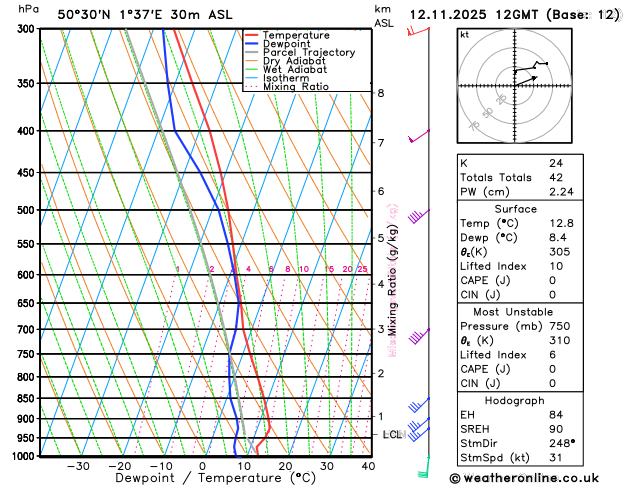Image resolution: width=629 pixels, height=486 pixels.
Task: Select the purple wind barb at 500 hPa
Action: (x=419, y=217)
